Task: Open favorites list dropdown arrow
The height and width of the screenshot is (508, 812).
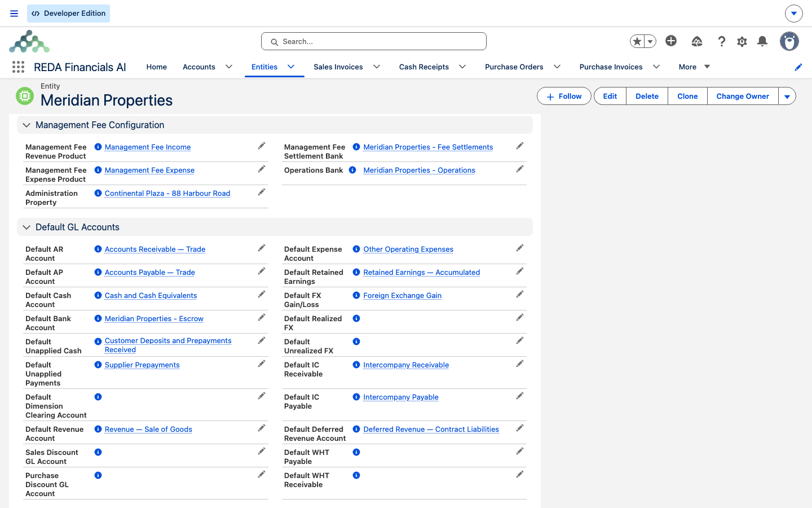Action: click(x=650, y=41)
